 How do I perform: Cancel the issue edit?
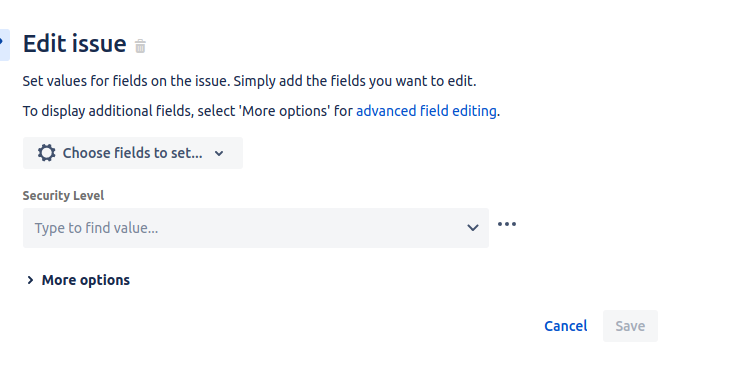point(566,326)
